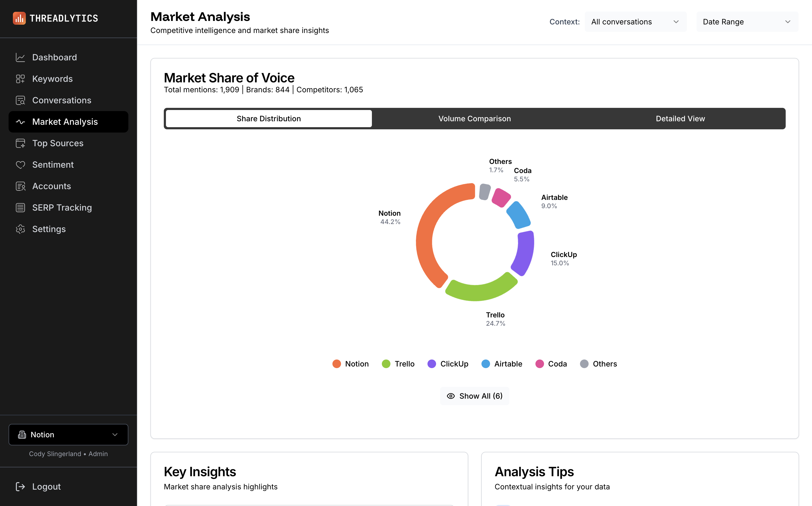Click the orange Notion legend color dot
Viewport: 812px width, 506px height.
coord(336,364)
